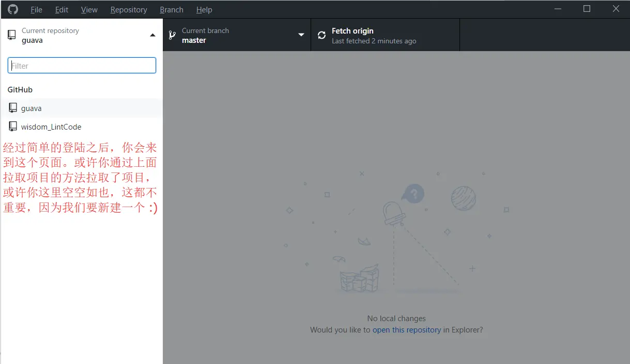630x364 pixels.
Task: Select the wisdom_LintCode repository
Action: pos(81,127)
